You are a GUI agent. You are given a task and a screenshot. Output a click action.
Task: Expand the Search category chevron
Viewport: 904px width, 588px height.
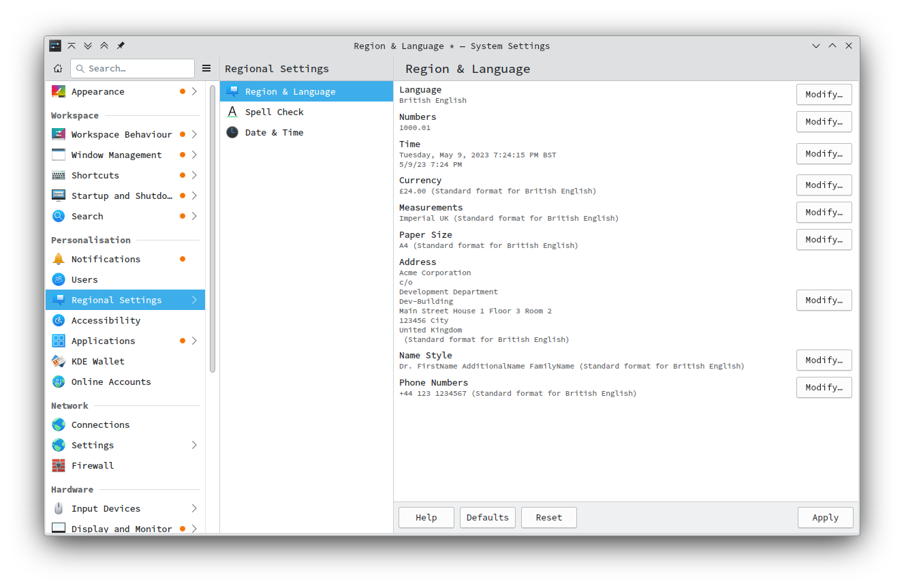194,216
